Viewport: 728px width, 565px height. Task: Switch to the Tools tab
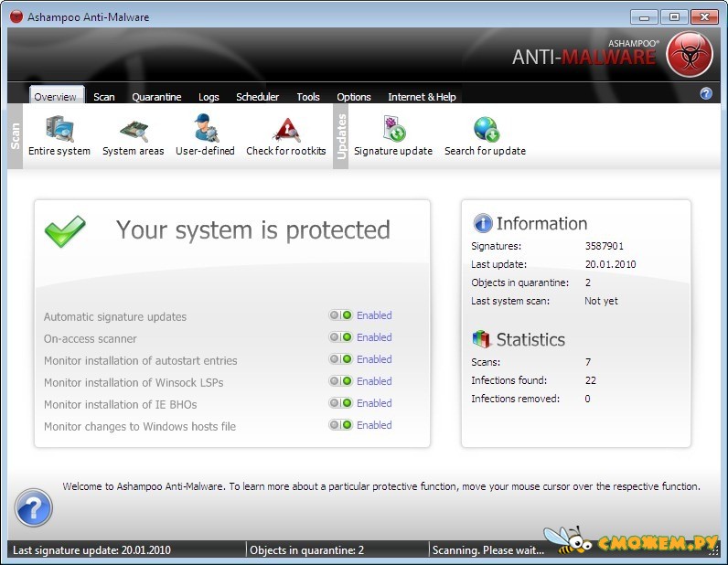(308, 97)
